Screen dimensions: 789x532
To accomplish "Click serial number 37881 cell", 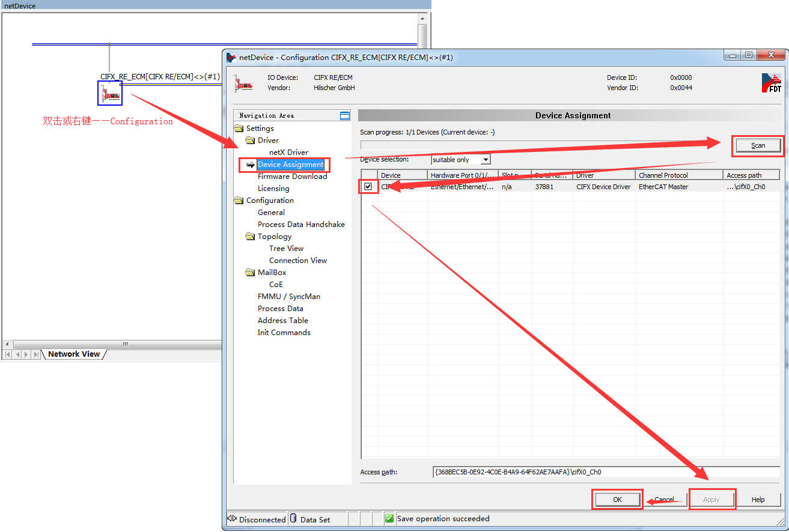I will [553, 187].
